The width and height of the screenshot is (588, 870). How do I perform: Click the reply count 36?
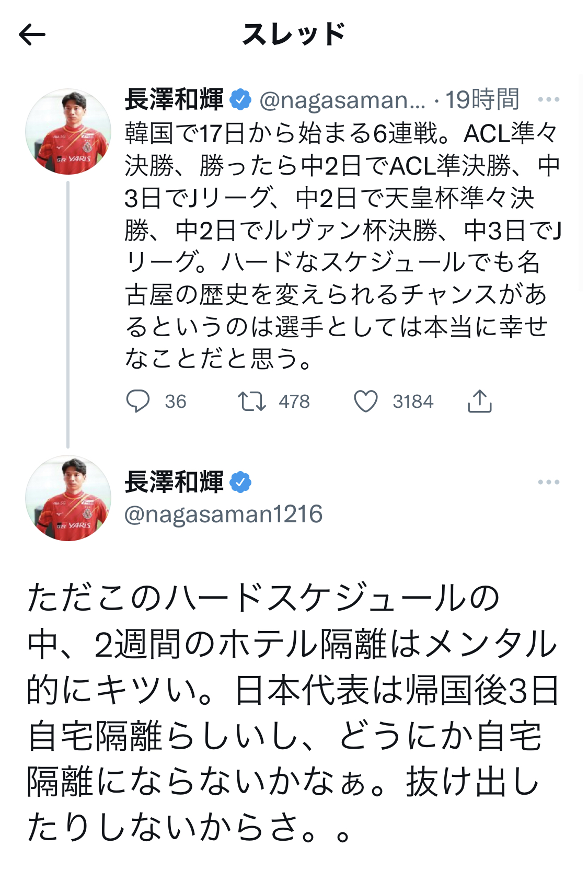coord(176,402)
